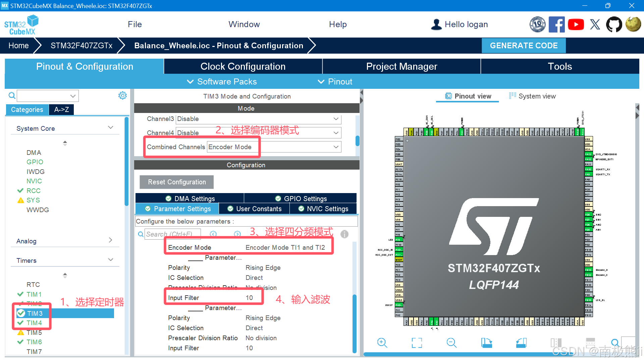Click the STM32CubeMX logo

pos(21,25)
